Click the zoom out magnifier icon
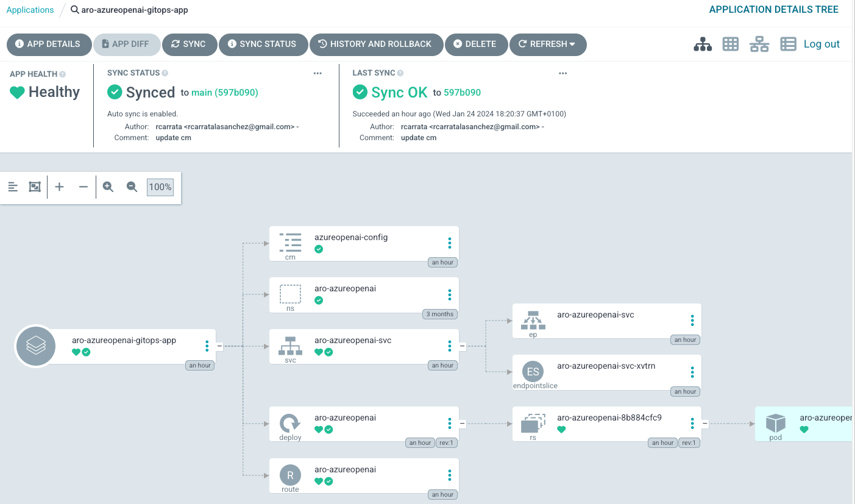Screen dimensions: 855x504 pos(132,187)
